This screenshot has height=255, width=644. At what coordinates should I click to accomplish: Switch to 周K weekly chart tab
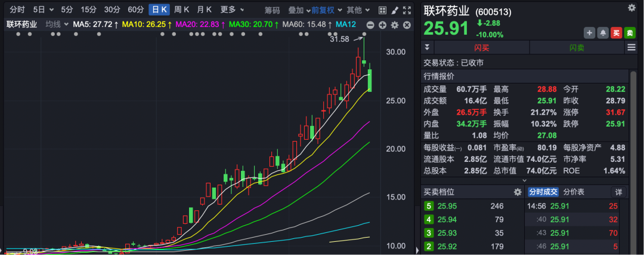coord(181,10)
